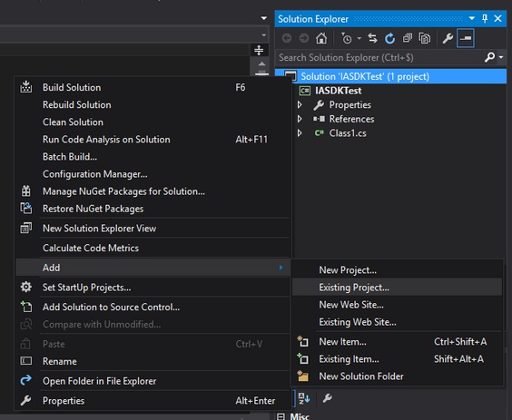Screen dimensions: 512x420
Task: Open Configuration Manager
Action: click(153, 174)
